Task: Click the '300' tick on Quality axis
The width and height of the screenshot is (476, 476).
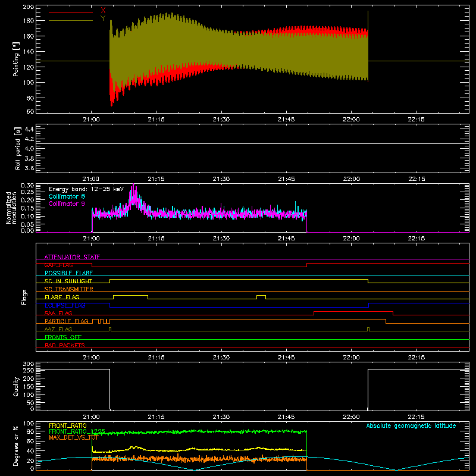Action: pyautogui.click(x=29, y=364)
